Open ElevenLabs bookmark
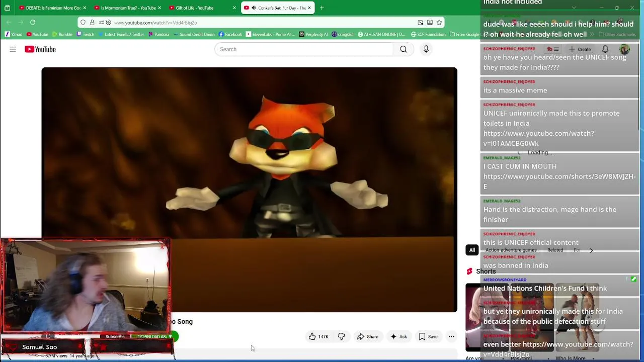The width and height of the screenshot is (644, 362). tap(271, 34)
